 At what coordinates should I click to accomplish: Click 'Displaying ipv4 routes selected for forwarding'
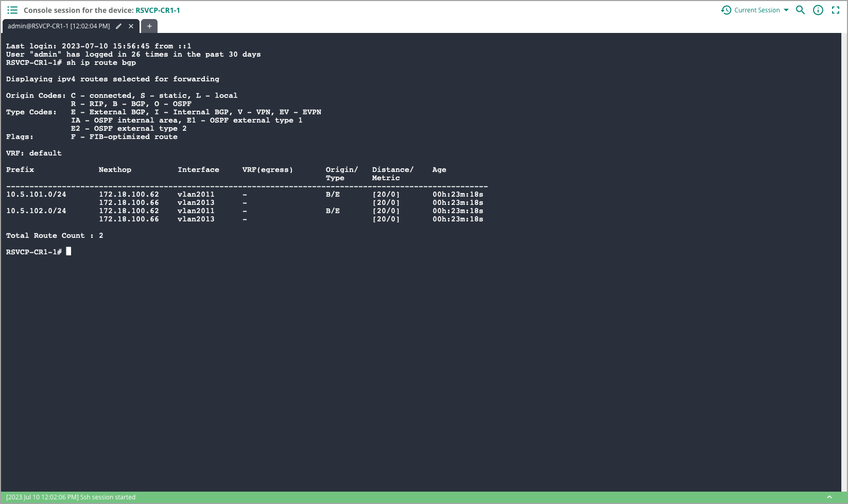point(113,79)
